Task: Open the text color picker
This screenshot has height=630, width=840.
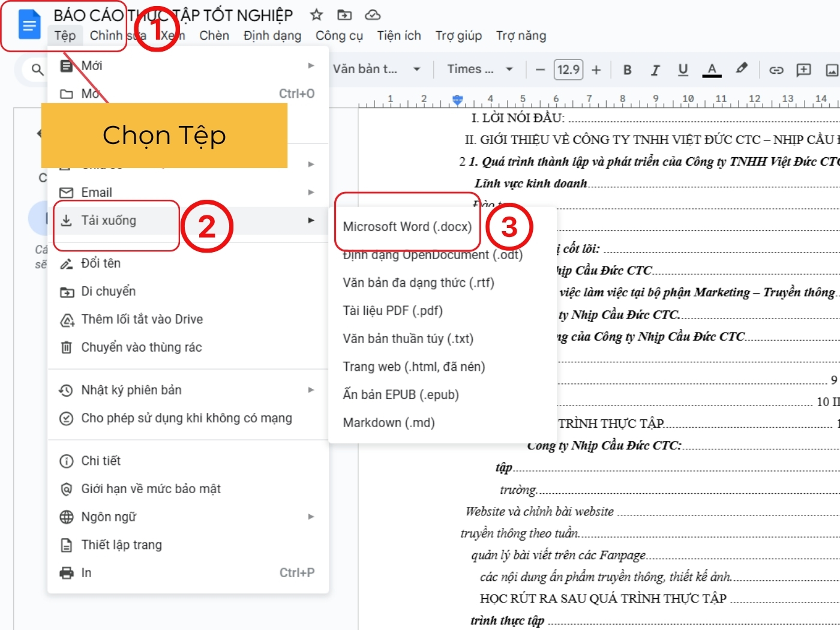Action: point(712,70)
